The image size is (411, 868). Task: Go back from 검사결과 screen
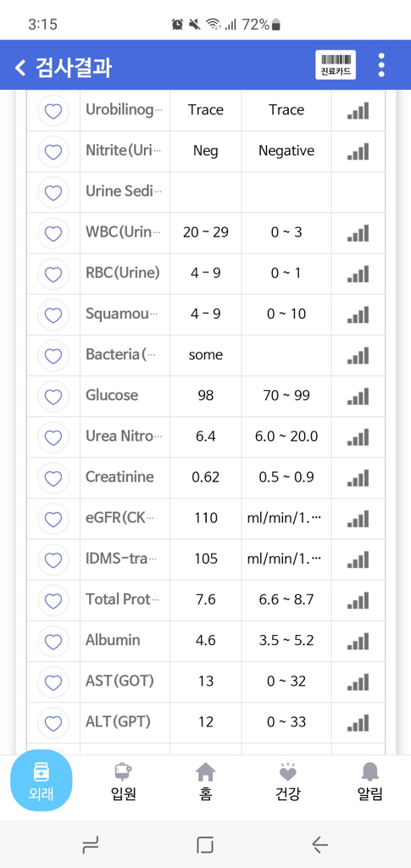pos(19,68)
